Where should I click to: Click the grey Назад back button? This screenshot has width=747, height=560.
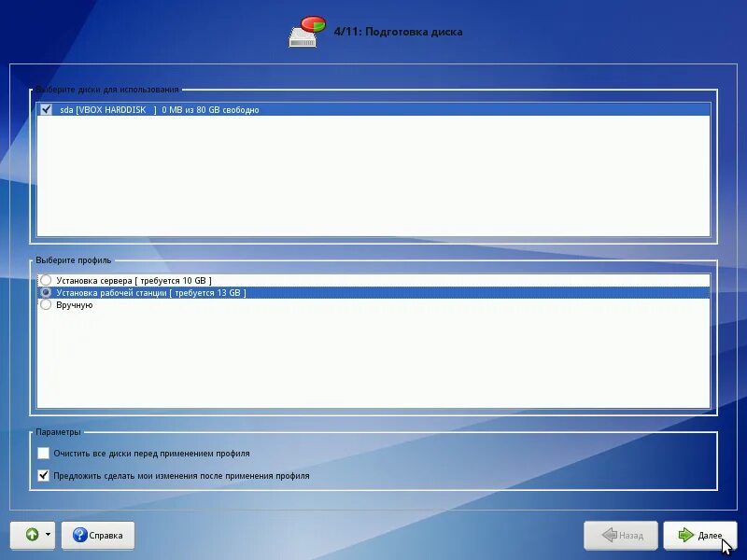coord(621,535)
